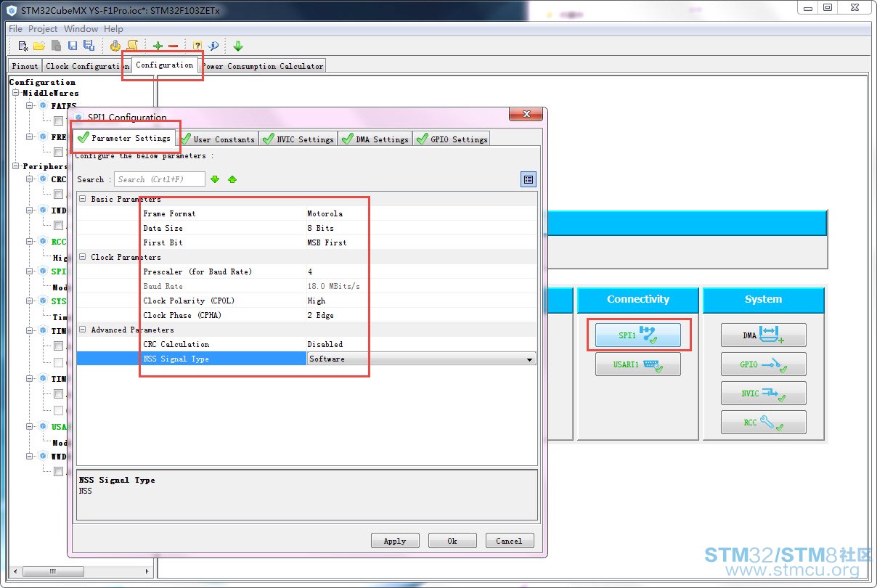Close the SPI1 Configuration dialog

[x=526, y=115]
